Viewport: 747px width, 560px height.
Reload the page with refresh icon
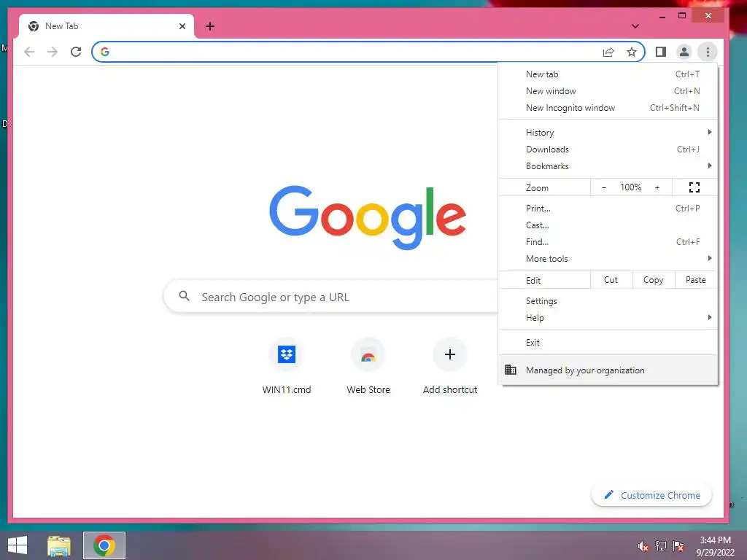click(x=76, y=52)
